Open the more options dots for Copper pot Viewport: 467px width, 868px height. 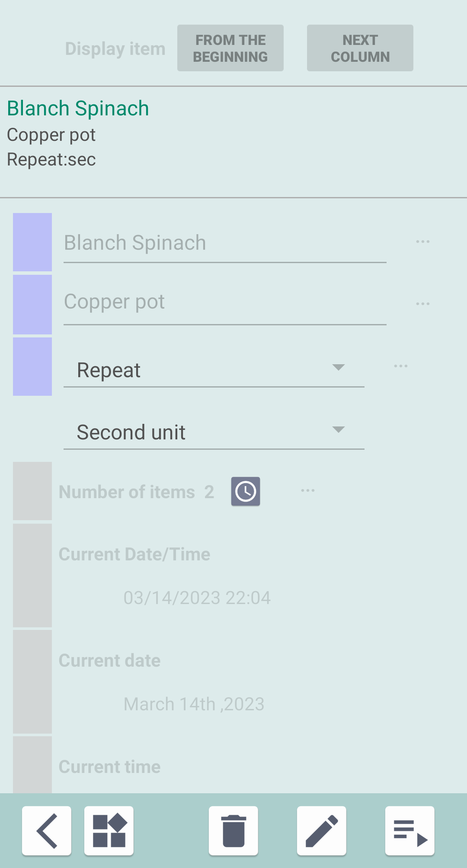coord(422,304)
